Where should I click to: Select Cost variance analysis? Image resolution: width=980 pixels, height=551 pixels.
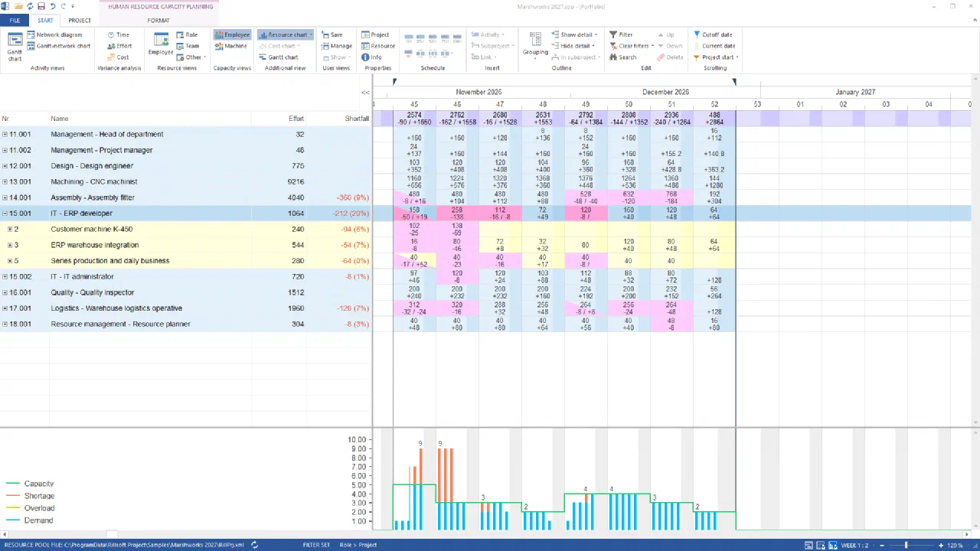(x=117, y=57)
